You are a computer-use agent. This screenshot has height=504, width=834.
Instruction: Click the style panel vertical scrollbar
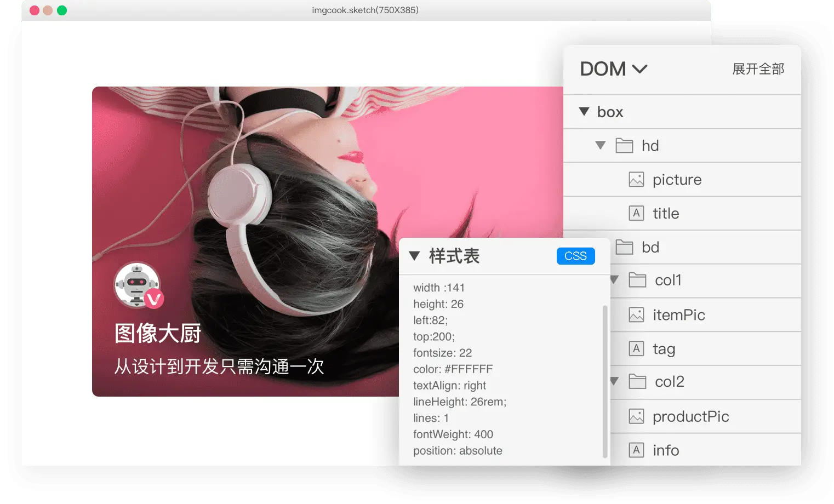tap(605, 381)
